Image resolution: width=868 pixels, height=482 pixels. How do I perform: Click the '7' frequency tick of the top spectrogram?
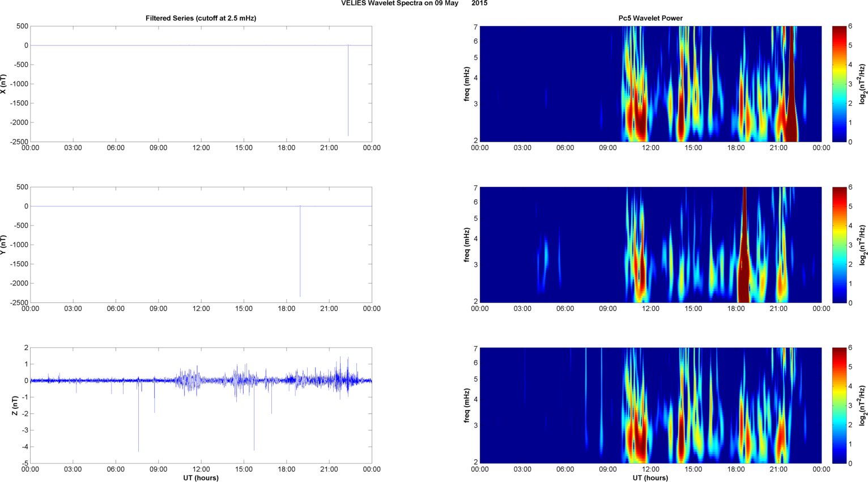476,27
